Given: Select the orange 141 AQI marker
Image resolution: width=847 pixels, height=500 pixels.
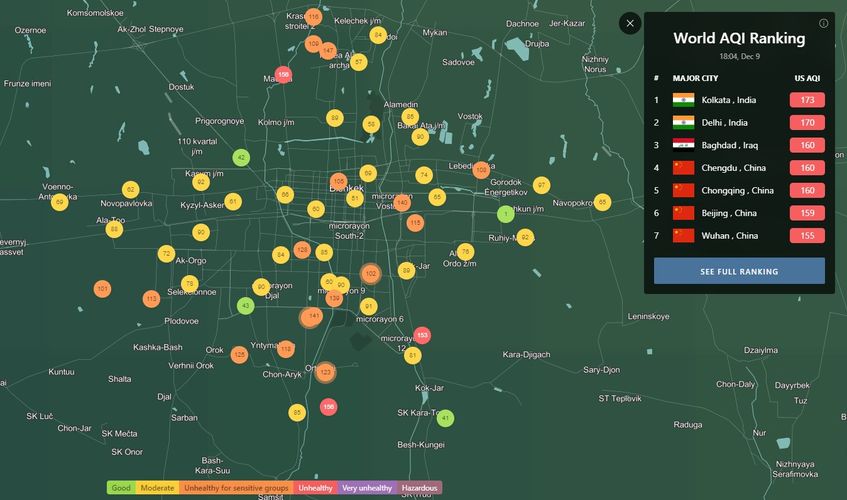Looking at the screenshot, I should pyautogui.click(x=313, y=316).
